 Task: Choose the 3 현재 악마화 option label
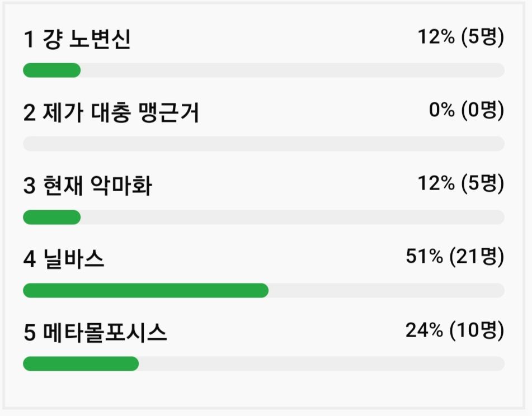pyautogui.click(x=87, y=187)
